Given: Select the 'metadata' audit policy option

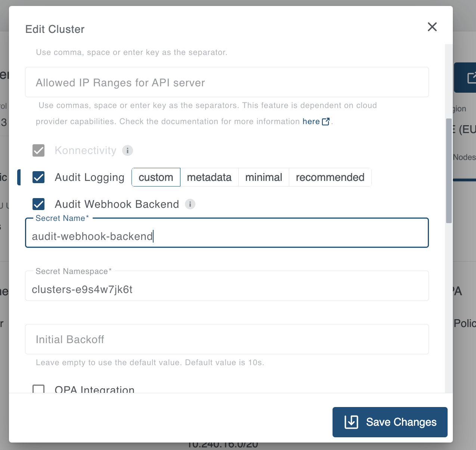Looking at the screenshot, I should [x=209, y=177].
